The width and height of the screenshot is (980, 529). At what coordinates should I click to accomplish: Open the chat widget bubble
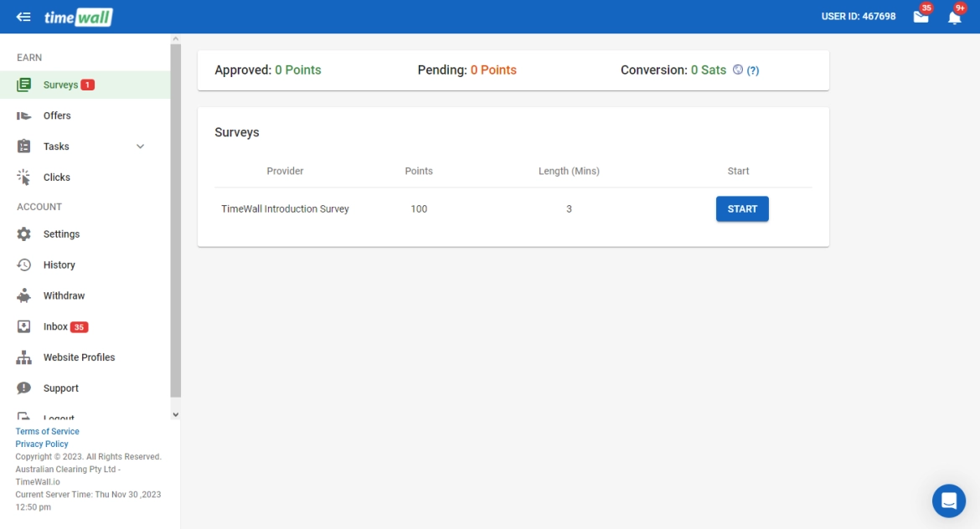tap(948, 501)
